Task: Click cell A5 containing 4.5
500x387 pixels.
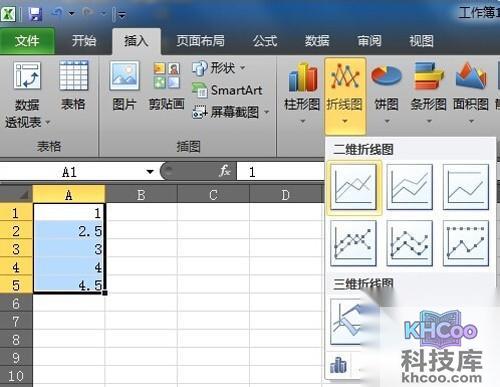Action: tap(69, 285)
